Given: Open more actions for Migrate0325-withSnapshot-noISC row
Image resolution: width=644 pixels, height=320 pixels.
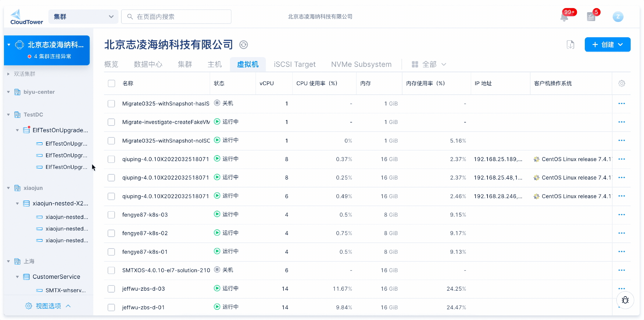Looking at the screenshot, I should (x=621, y=140).
